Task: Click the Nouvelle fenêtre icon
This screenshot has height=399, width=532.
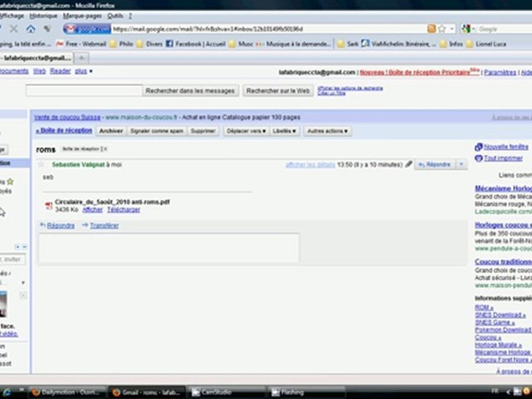Action: click(478, 147)
